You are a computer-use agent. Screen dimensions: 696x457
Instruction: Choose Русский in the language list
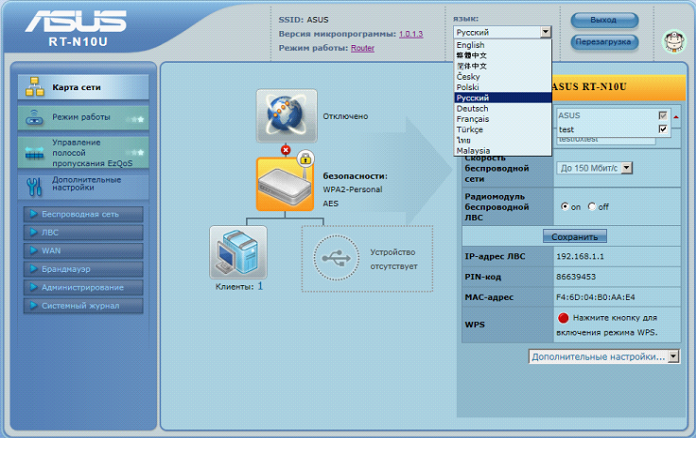[x=502, y=98]
